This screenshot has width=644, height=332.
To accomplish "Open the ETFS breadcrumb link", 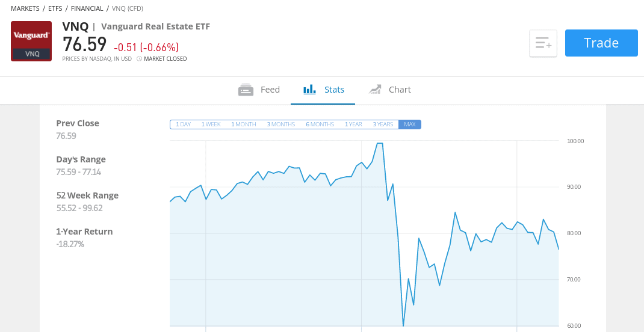I will 55,8.
